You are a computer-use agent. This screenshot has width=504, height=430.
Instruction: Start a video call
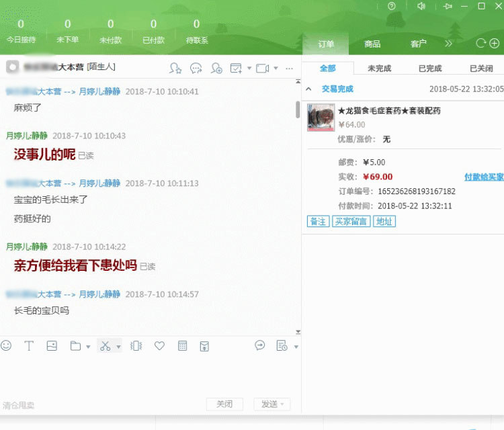point(262,68)
